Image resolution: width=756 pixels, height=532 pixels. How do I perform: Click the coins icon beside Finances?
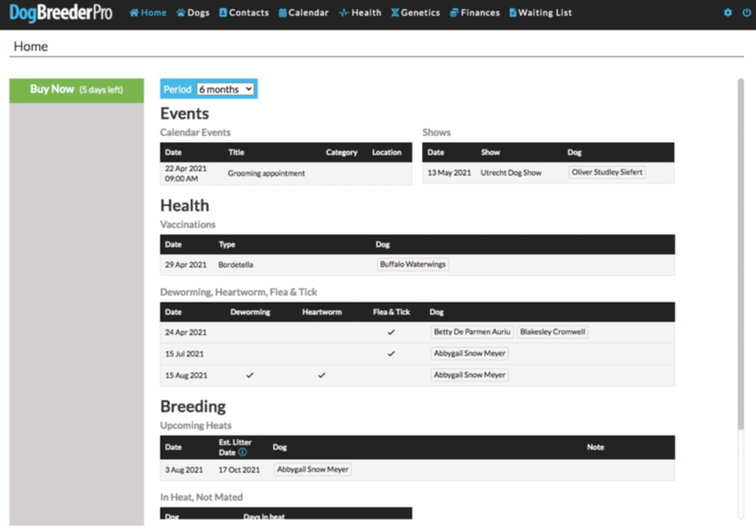454,13
